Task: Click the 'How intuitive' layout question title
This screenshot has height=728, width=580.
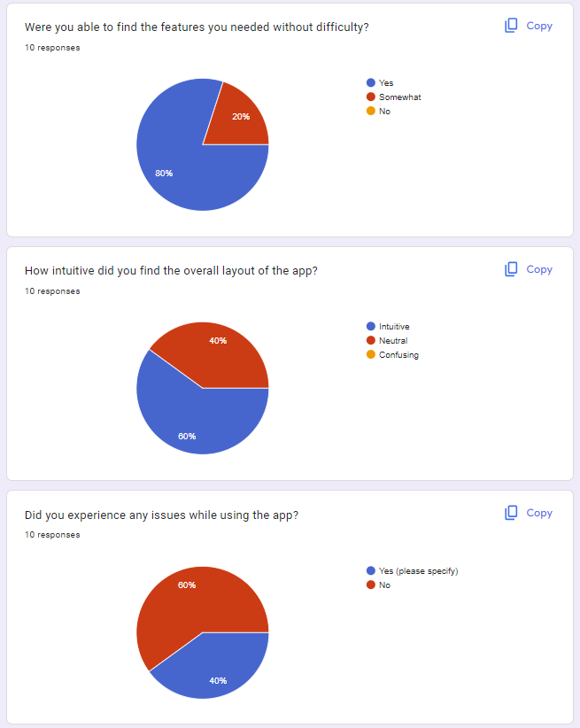Action: [x=171, y=271]
